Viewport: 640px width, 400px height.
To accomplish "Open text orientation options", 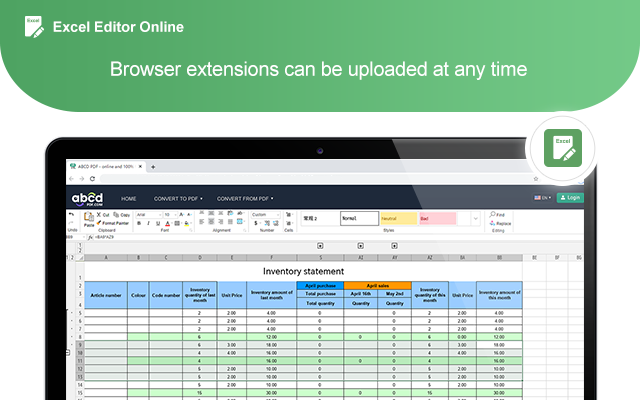I will tap(240, 213).
